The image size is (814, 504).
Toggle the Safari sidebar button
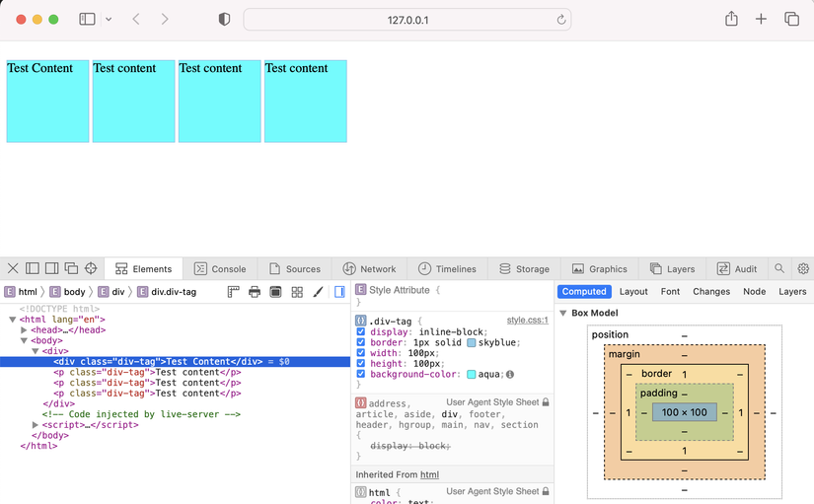tap(87, 19)
